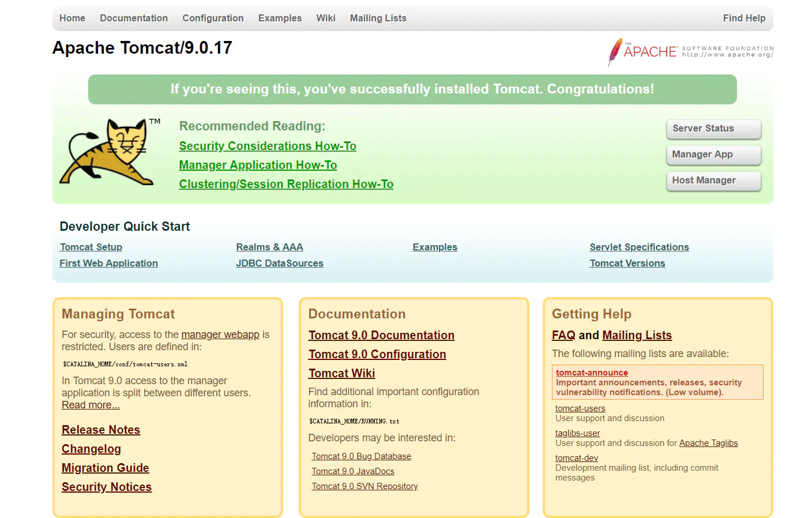The height and width of the screenshot is (518, 812).
Task: View Tomcat 9.0 JavaDocs link
Action: click(353, 471)
